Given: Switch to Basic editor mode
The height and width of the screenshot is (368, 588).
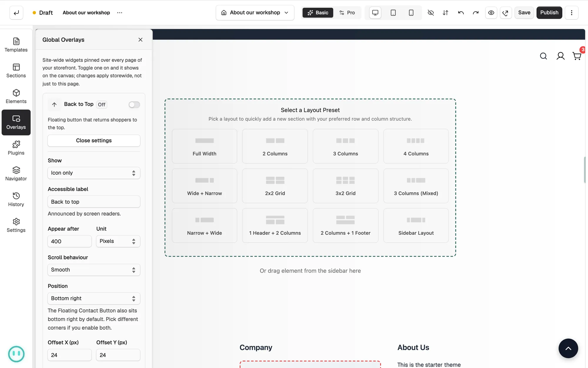Looking at the screenshot, I should 318,13.
